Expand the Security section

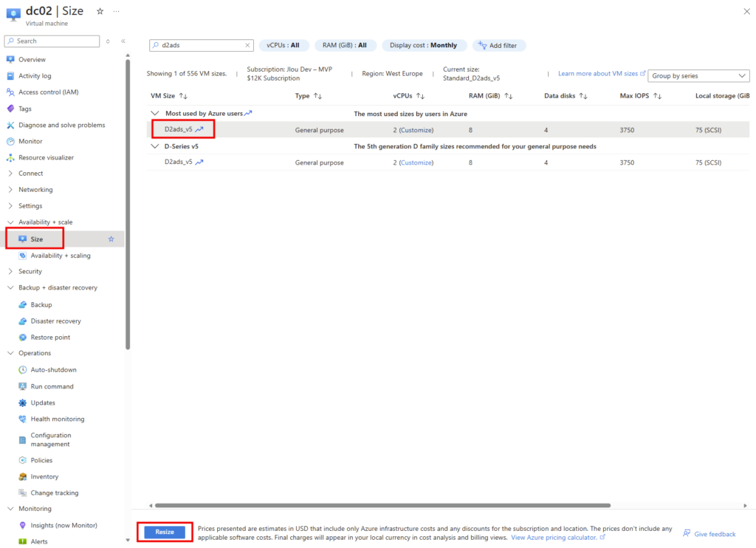coord(10,272)
